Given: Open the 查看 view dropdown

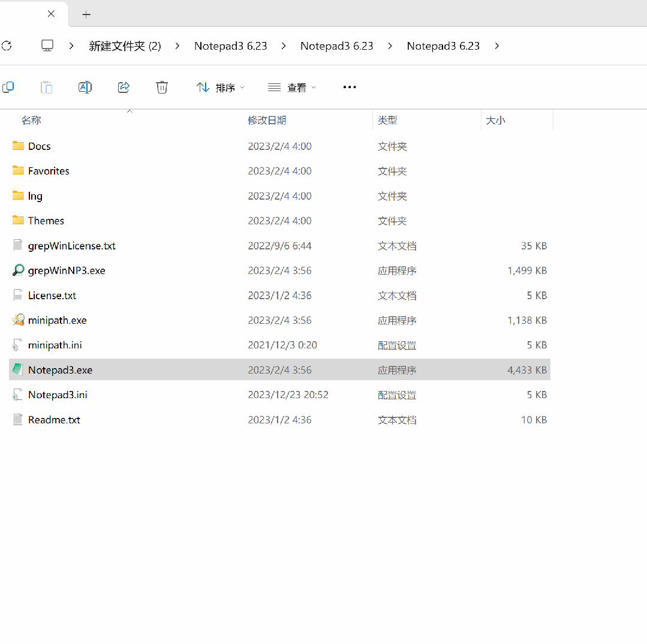Looking at the screenshot, I should pos(292,88).
